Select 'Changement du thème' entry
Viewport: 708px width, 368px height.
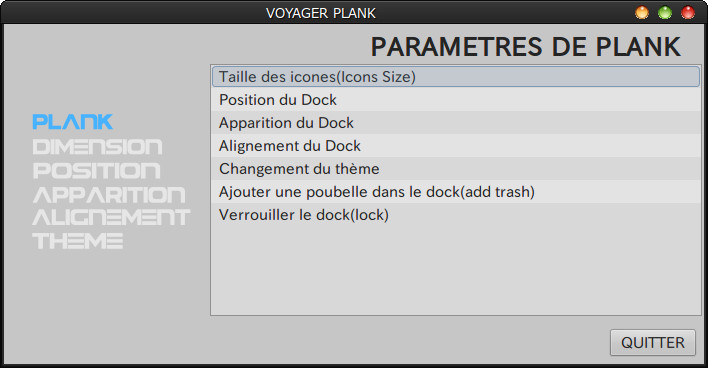click(x=456, y=169)
